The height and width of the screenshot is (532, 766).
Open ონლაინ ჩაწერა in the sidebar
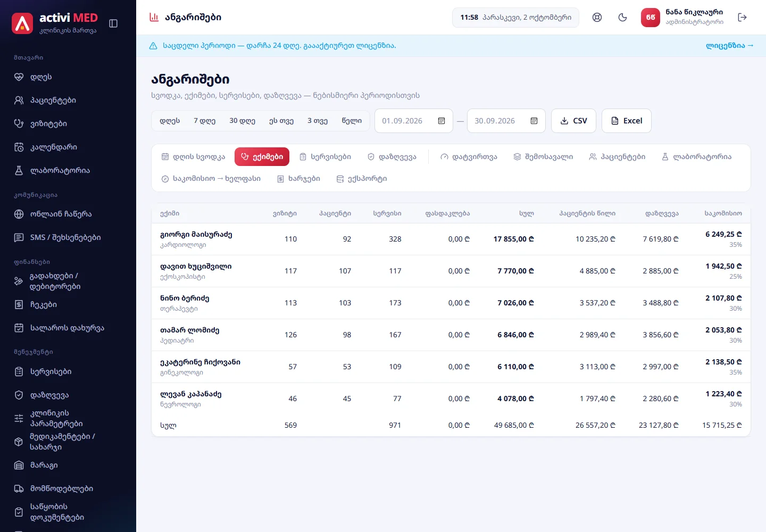[68, 214]
